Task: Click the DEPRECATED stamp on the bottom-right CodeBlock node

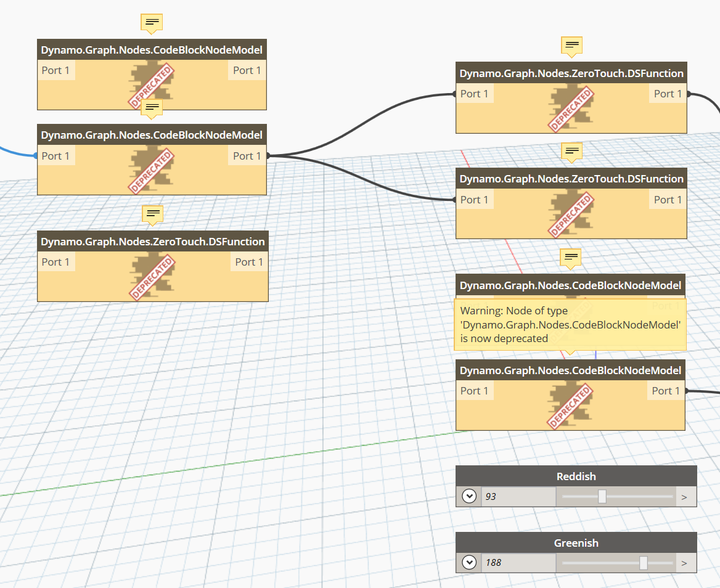Action: pos(570,404)
